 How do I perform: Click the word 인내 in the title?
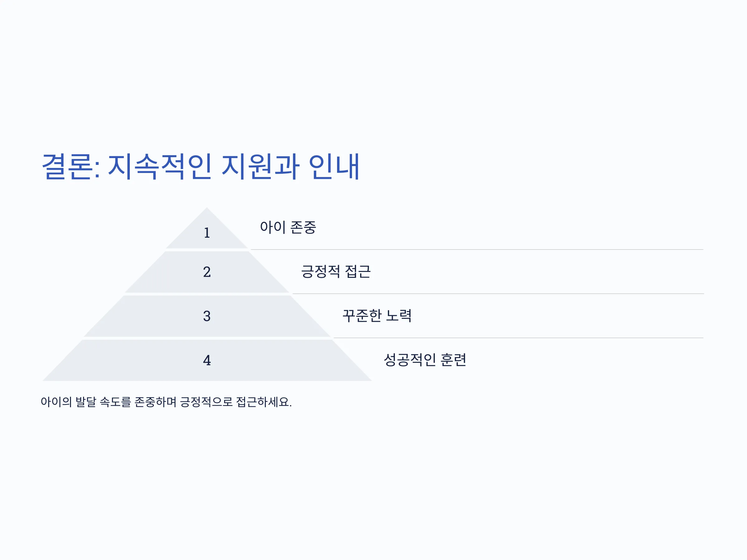point(334,166)
